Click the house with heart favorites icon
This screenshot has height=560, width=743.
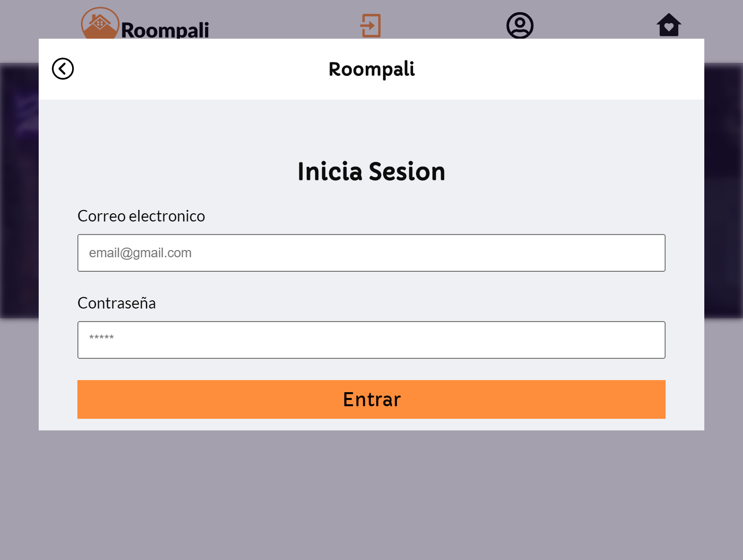669,25
